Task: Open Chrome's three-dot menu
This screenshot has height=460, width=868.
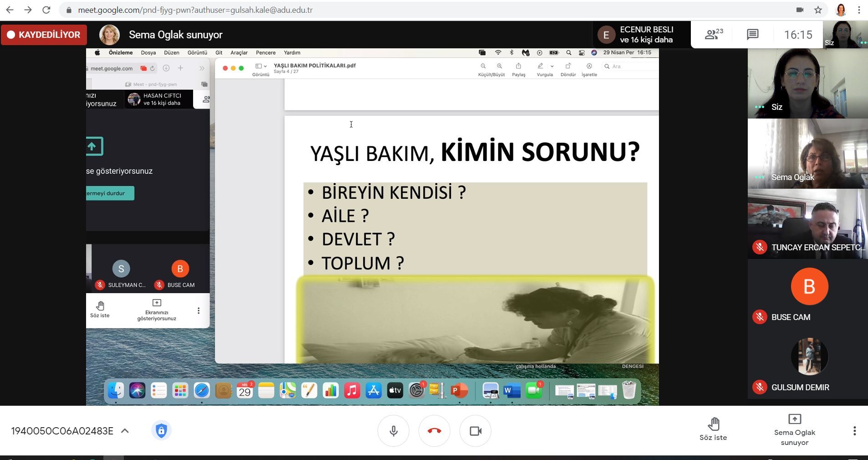Action: pyautogui.click(x=859, y=10)
